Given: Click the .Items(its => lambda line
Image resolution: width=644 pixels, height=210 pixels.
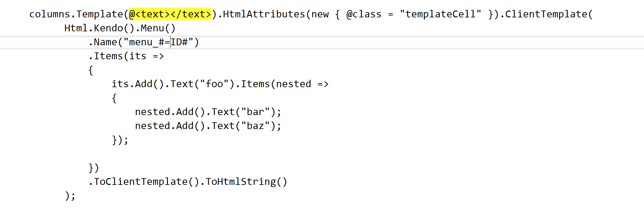Looking at the screenshot, I should pyautogui.click(x=126, y=56).
